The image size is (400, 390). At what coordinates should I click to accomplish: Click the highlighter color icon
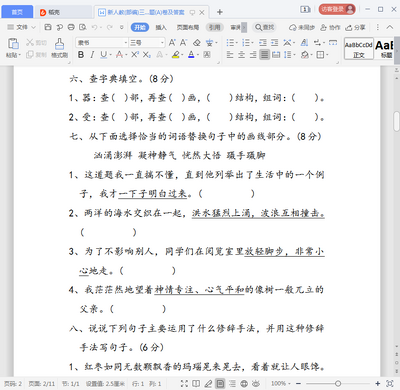click(x=176, y=55)
